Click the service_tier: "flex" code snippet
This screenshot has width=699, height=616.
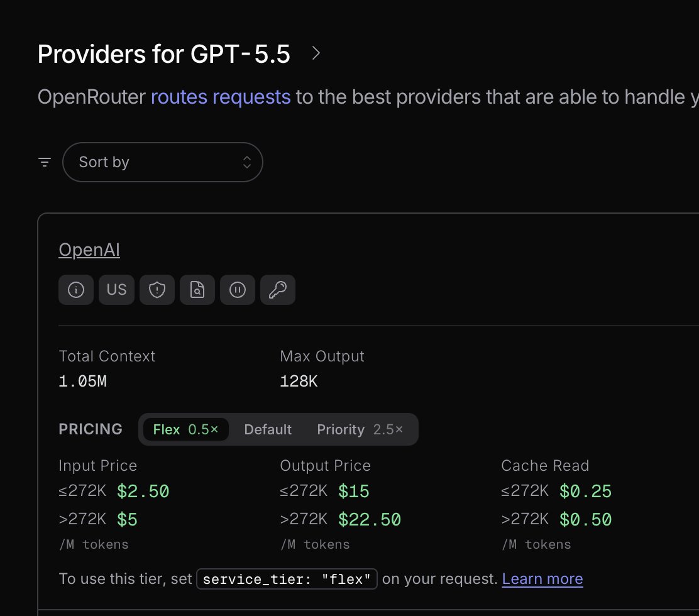point(287,579)
